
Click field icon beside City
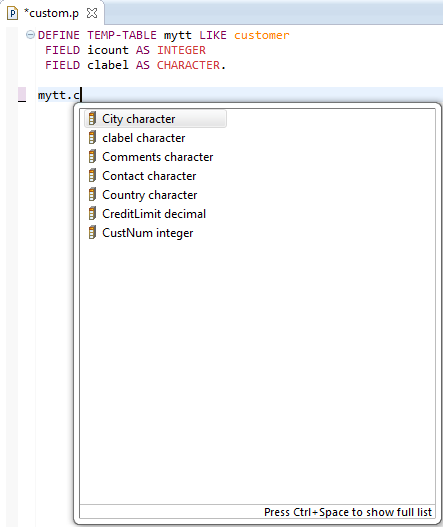coord(92,119)
